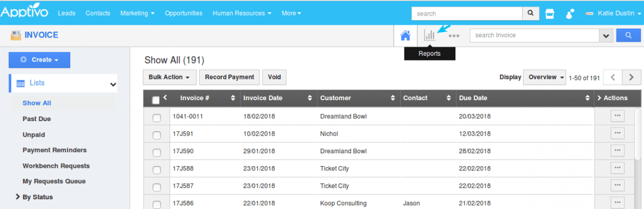Image resolution: width=644 pixels, height=209 pixels.
Task: Open the Marketing dropdown menu
Action: [x=137, y=13]
